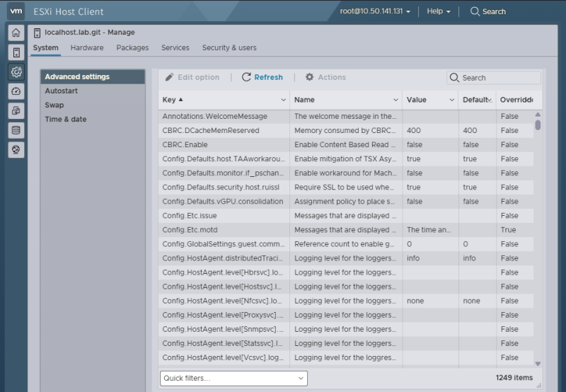Switch to the System tab

pos(46,47)
